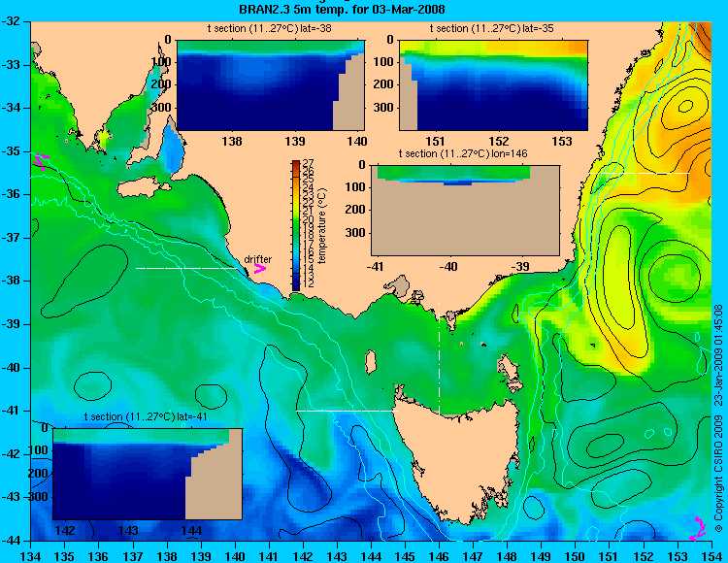Click the "-32" latitude label on the left axis
Image resolution: width=728 pixels, height=563 pixels.
tap(10, 21)
